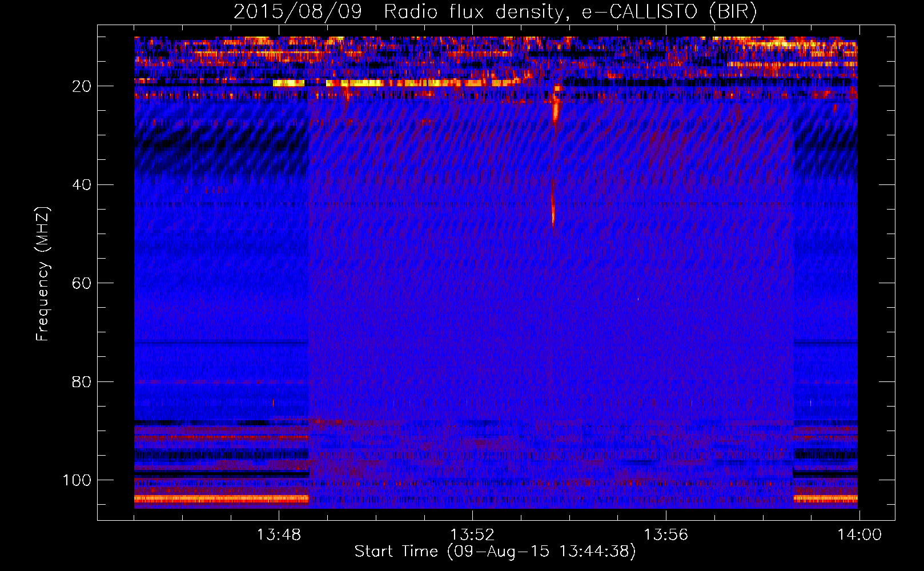Viewport: 924px width, 571px height.
Task: Click the '40' frequency tick label
Action: [x=82, y=185]
